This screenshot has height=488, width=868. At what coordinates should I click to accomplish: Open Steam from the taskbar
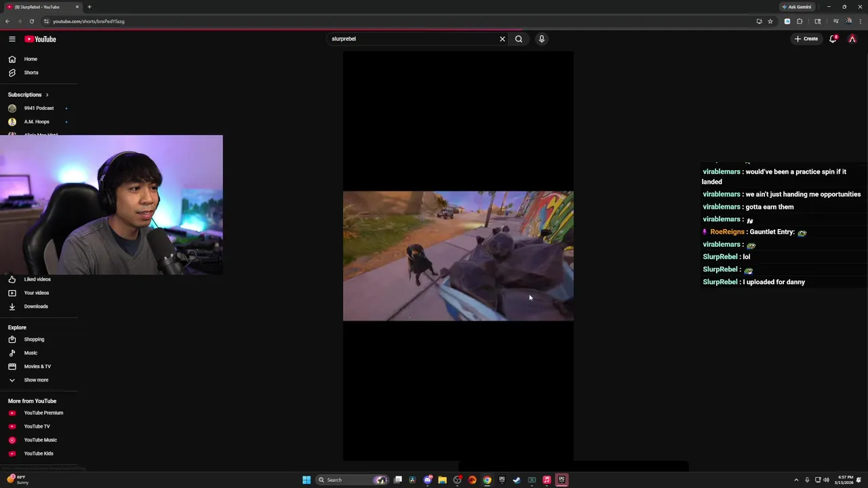click(517, 480)
